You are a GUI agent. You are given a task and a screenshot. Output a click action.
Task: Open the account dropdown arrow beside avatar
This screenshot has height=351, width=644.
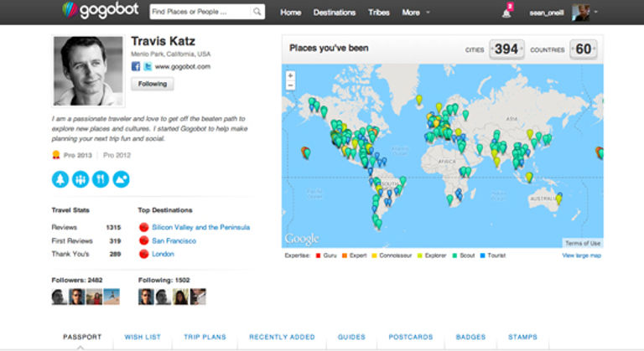(x=595, y=13)
